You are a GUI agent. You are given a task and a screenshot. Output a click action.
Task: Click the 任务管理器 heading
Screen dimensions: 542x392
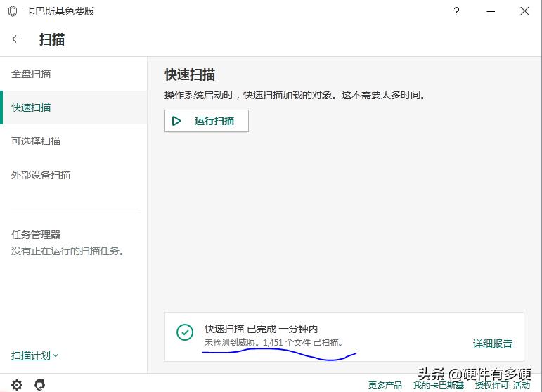(36, 235)
